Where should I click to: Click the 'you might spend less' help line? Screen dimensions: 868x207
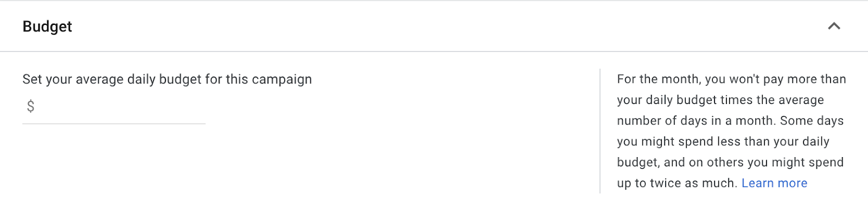723,141
